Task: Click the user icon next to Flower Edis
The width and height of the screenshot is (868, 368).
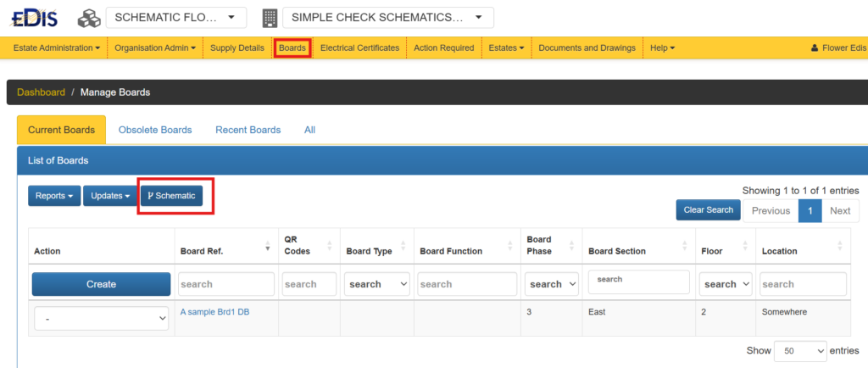Action: tap(815, 48)
